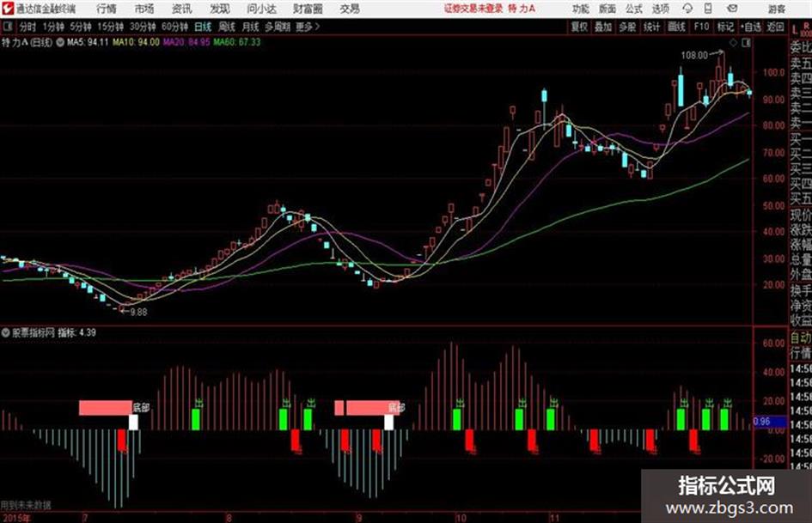Switch to the 60分钟 period tab

(x=174, y=27)
